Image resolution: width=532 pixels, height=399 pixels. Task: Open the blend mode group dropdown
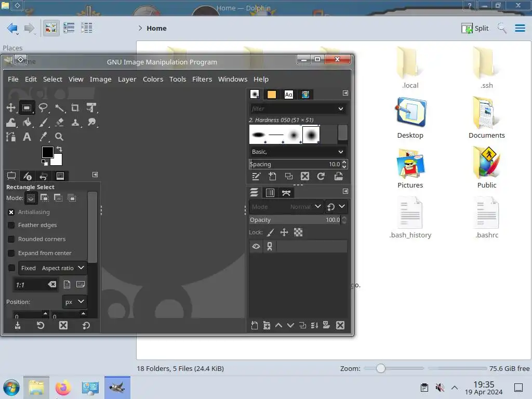click(x=336, y=207)
